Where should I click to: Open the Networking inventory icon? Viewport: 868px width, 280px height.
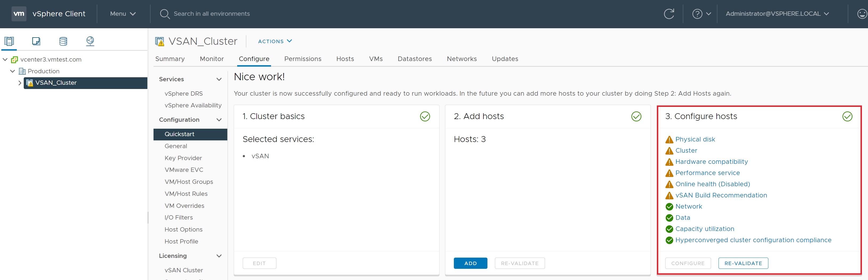pos(90,41)
